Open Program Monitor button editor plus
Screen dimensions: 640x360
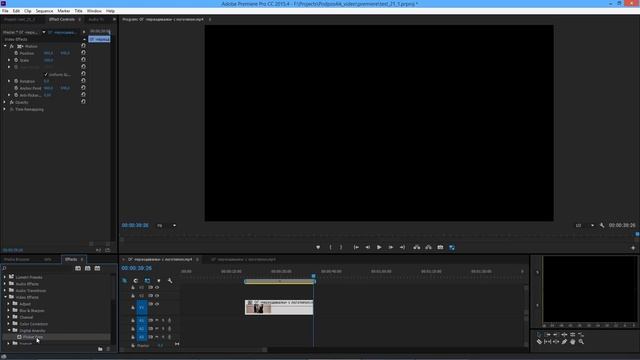point(633,248)
